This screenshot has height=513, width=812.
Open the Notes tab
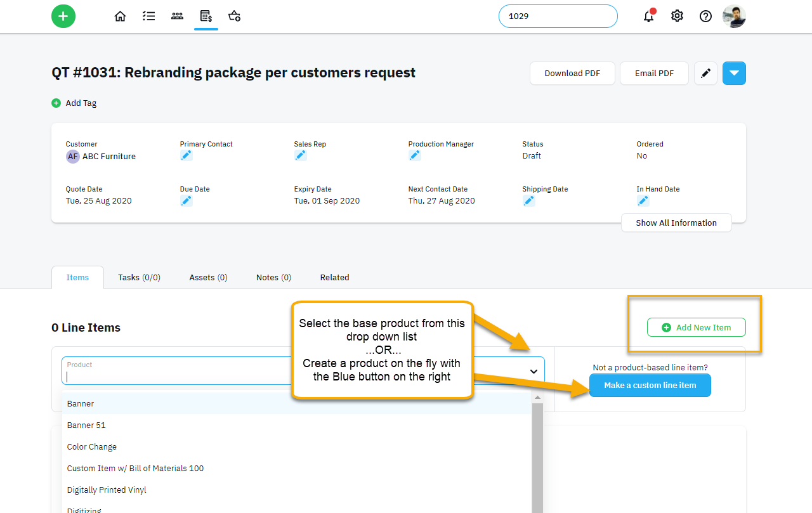pos(273,277)
